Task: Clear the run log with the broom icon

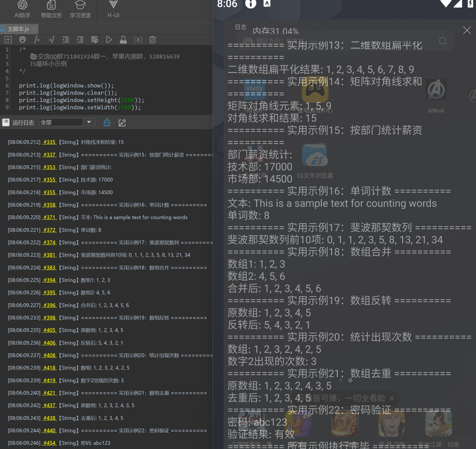Action: coord(107,122)
